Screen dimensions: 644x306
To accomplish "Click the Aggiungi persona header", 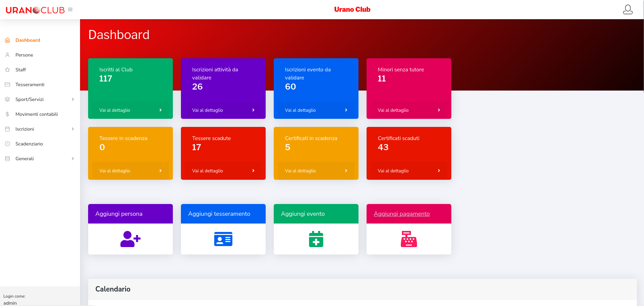I will [x=130, y=214].
